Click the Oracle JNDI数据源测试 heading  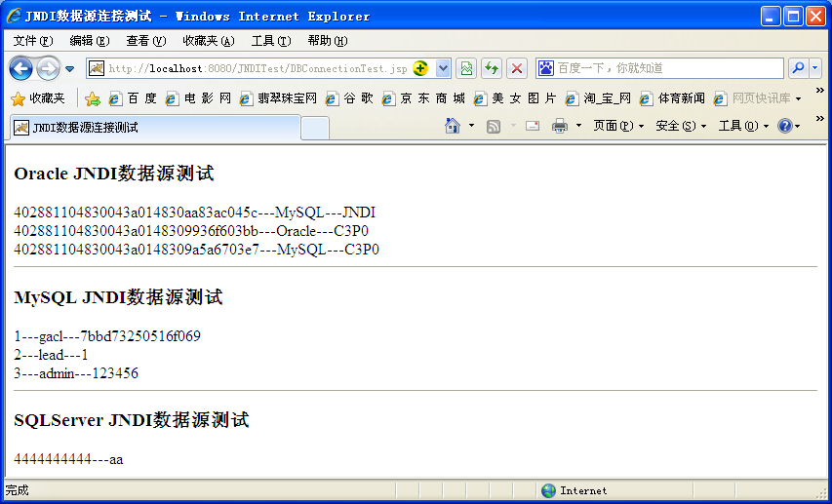tap(113, 174)
